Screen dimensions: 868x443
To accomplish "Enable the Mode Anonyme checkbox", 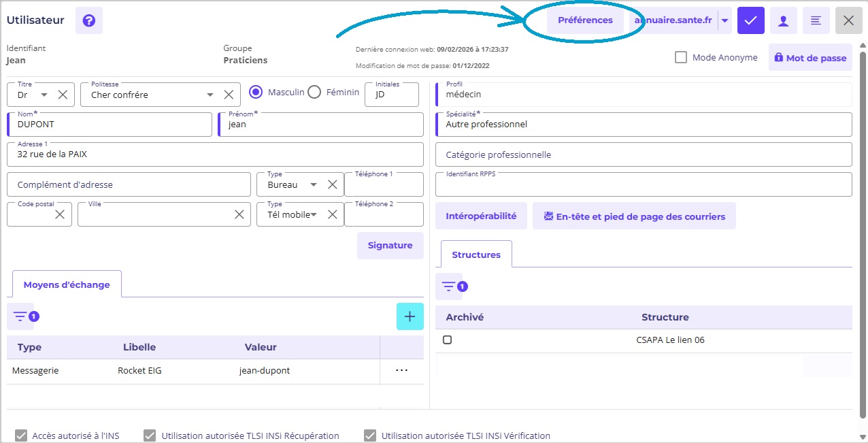I will (x=681, y=58).
